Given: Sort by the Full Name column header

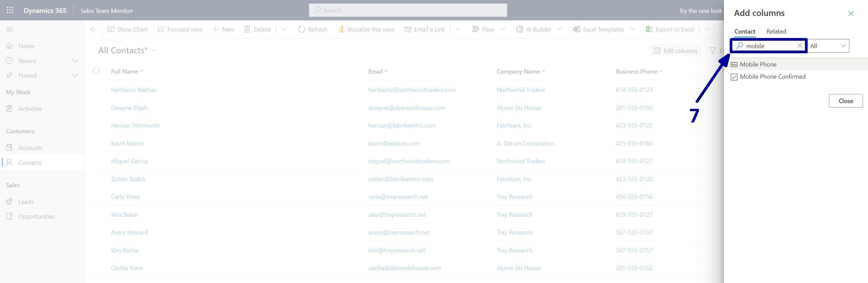Looking at the screenshot, I should point(127,71).
